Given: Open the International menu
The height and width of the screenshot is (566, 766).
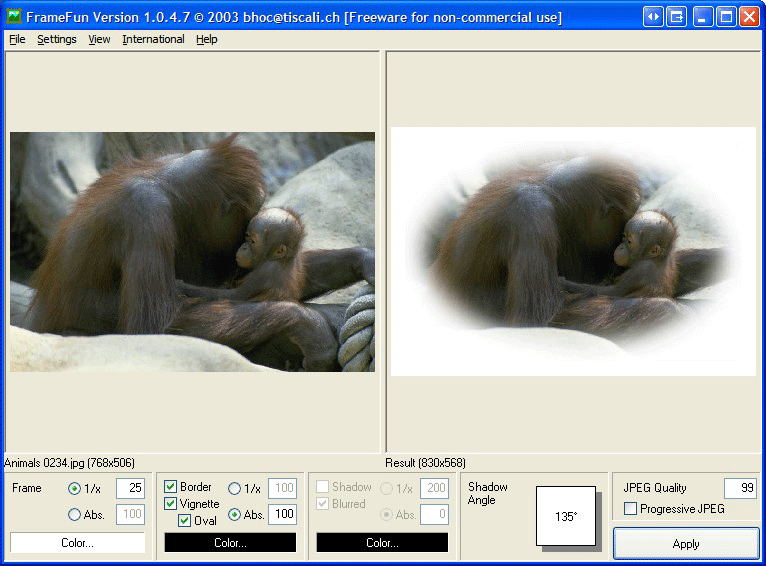Looking at the screenshot, I should 153,39.
